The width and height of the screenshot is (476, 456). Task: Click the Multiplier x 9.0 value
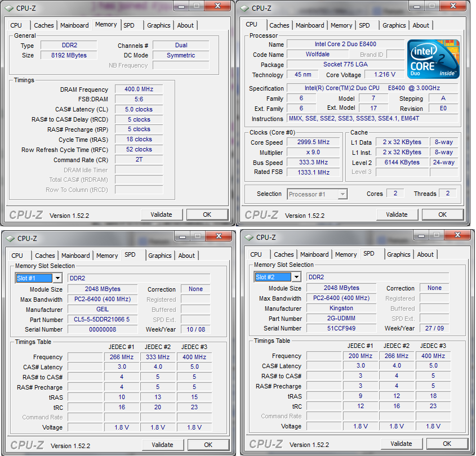(x=313, y=152)
